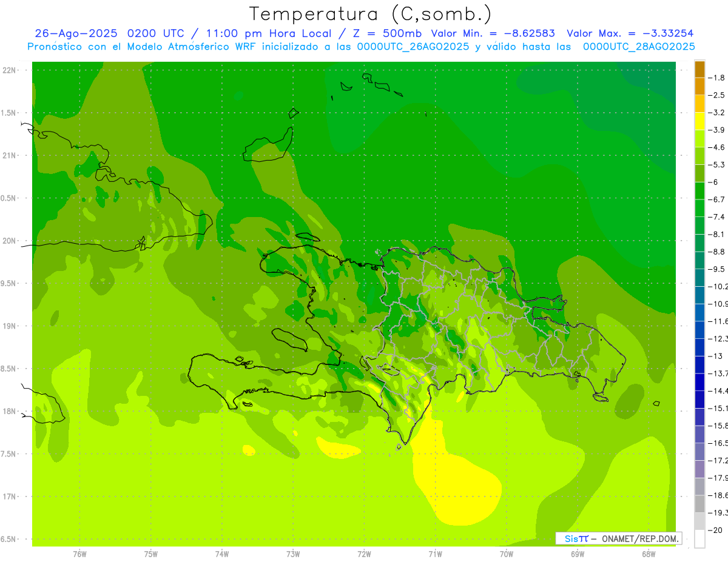
Task: Click the 76W longitude axis label
Action: [x=79, y=554]
